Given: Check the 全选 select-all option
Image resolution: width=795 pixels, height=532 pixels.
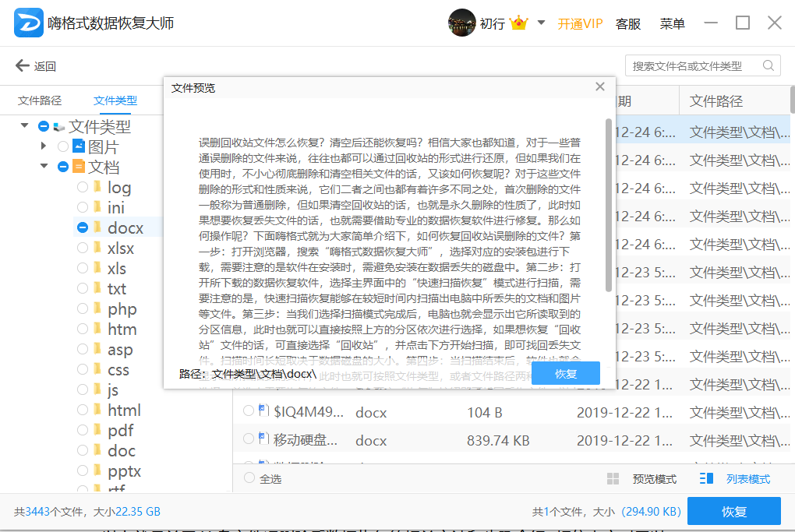Looking at the screenshot, I should [x=249, y=477].
